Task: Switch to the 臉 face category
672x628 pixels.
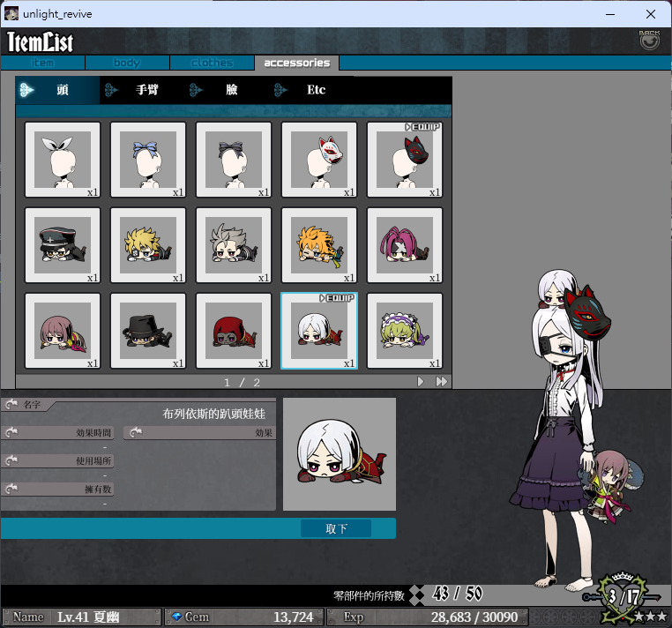Action: tap(228, 90)
